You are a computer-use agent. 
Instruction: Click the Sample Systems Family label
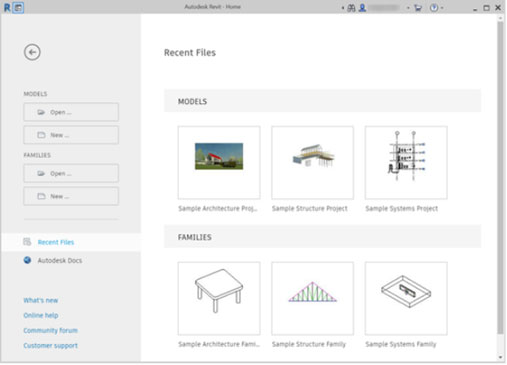[401, 344]
